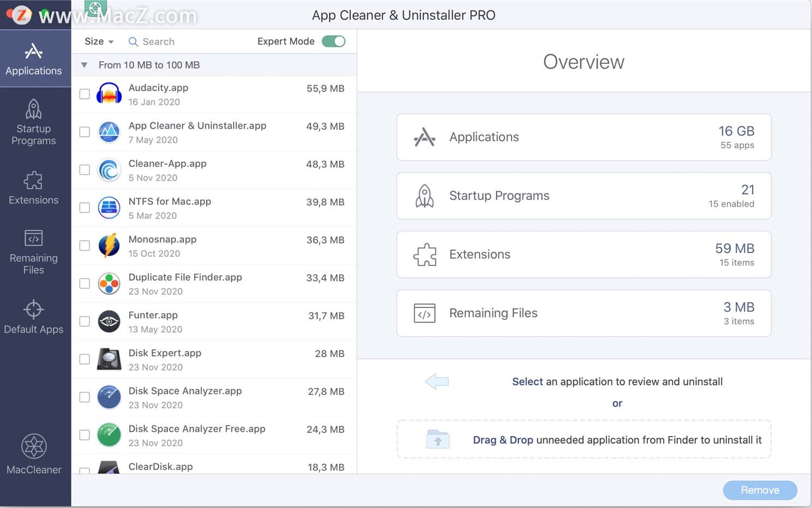
Task: Click the Overview heading
Action: tap(584, 62)
